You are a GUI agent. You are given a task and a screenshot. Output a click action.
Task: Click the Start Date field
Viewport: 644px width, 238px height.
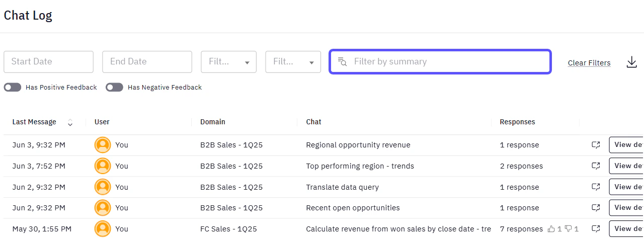[x=49, y=62]
